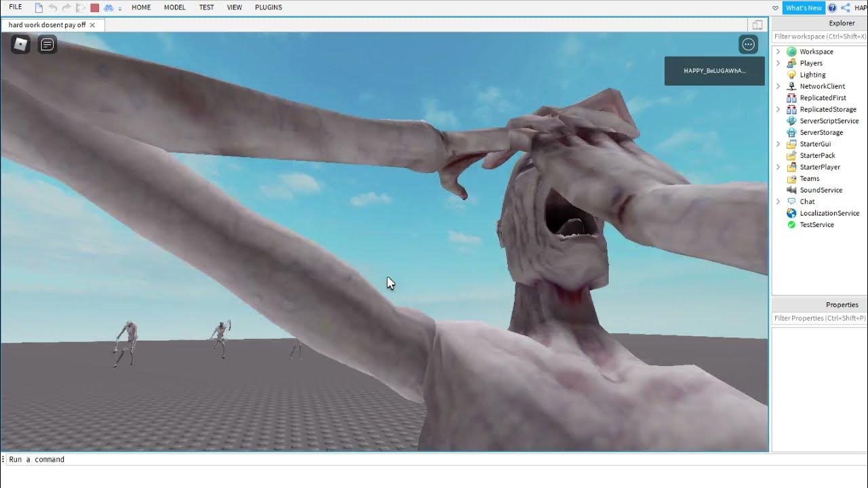Viewport: 868px width, 488px height.
Task: Click the Filter workspace search field
Action: tap(820, 37)
